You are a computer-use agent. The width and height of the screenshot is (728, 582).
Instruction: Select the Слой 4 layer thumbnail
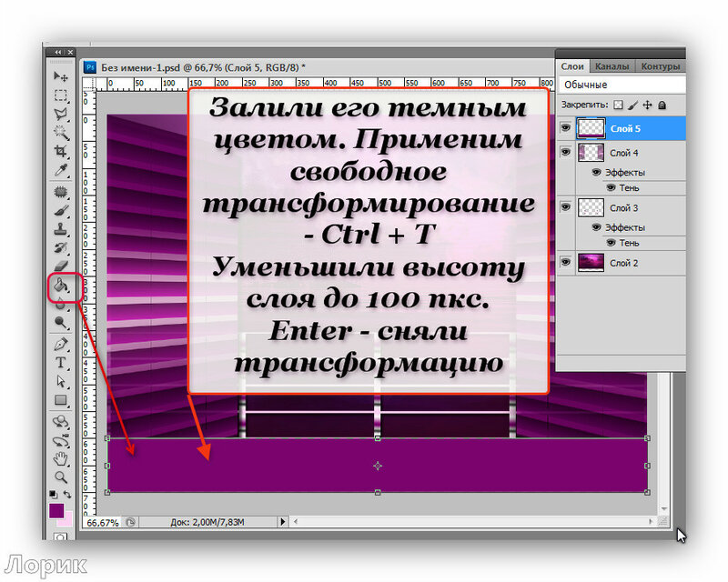tap(591, 152)
